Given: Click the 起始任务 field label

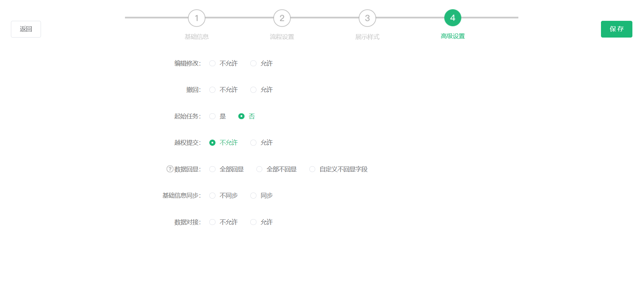Looking at the screenshot, I should (187, 116).
